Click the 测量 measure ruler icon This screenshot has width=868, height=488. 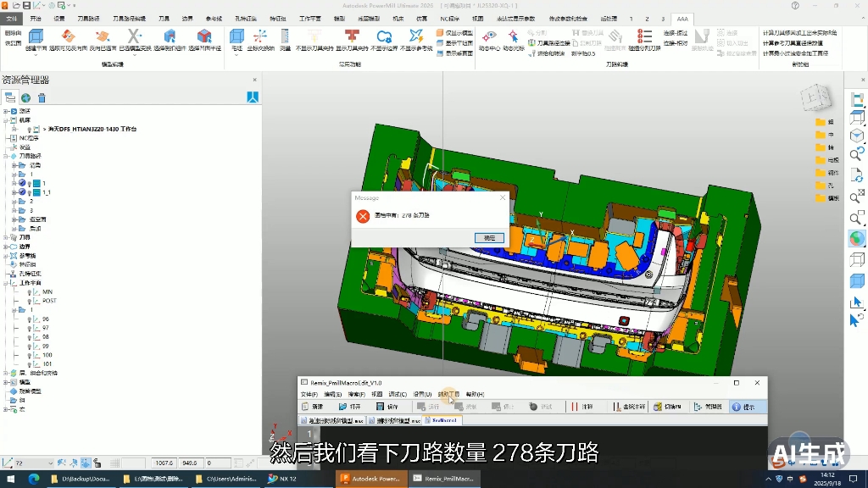pos(285,36)
